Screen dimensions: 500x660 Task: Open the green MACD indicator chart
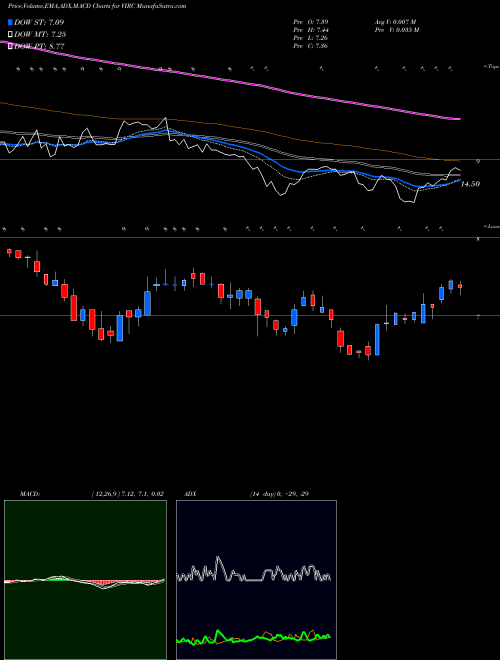[x=85, y=580]
